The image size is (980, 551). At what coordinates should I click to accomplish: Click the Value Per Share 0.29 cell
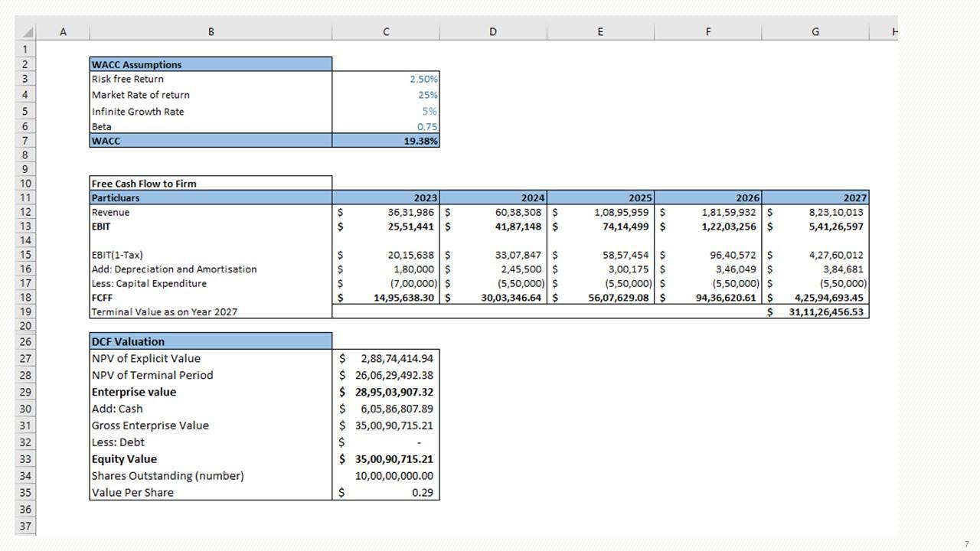point(386,493)
